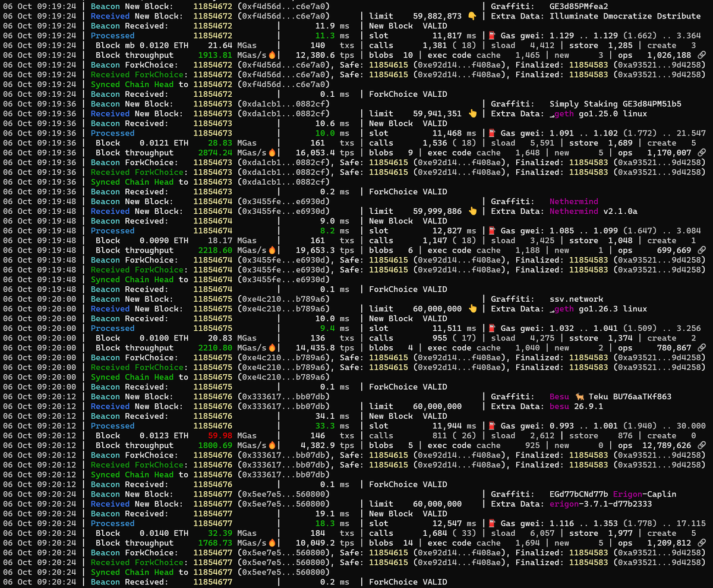Viewport: 713px width, 588px height.
Task: Click the fire icon beside 2874.24 MGas/s
Action: (x=272, y=153)
